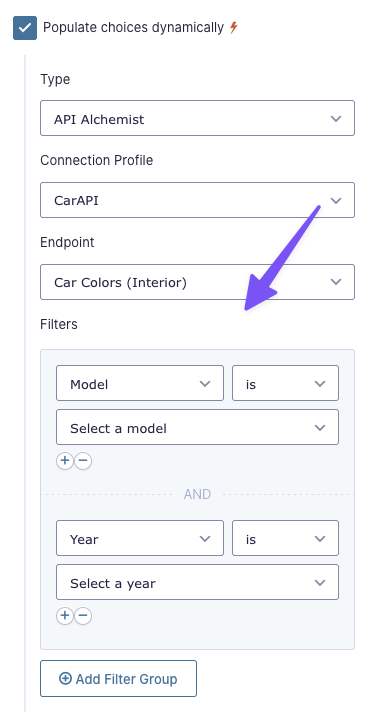Image resolution: width=367 pixels, height=712 pixels.
Task: Open the 'is' operator dropdown for Year
Action: tap(285, 538)
